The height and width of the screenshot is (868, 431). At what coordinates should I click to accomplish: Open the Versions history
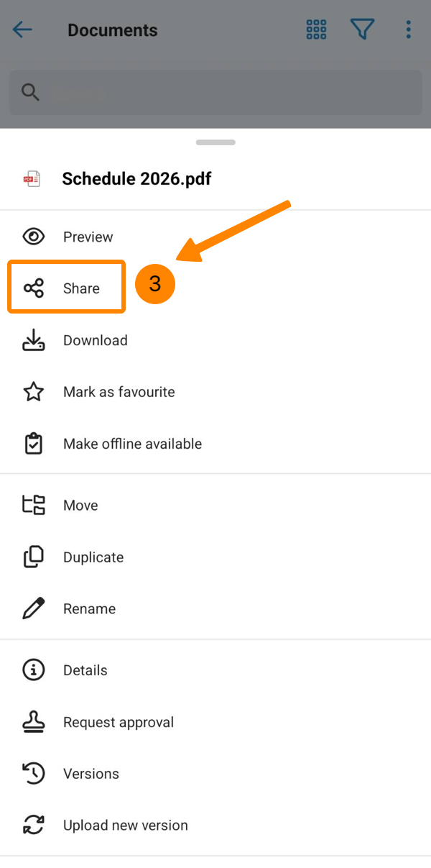point(91,774)
